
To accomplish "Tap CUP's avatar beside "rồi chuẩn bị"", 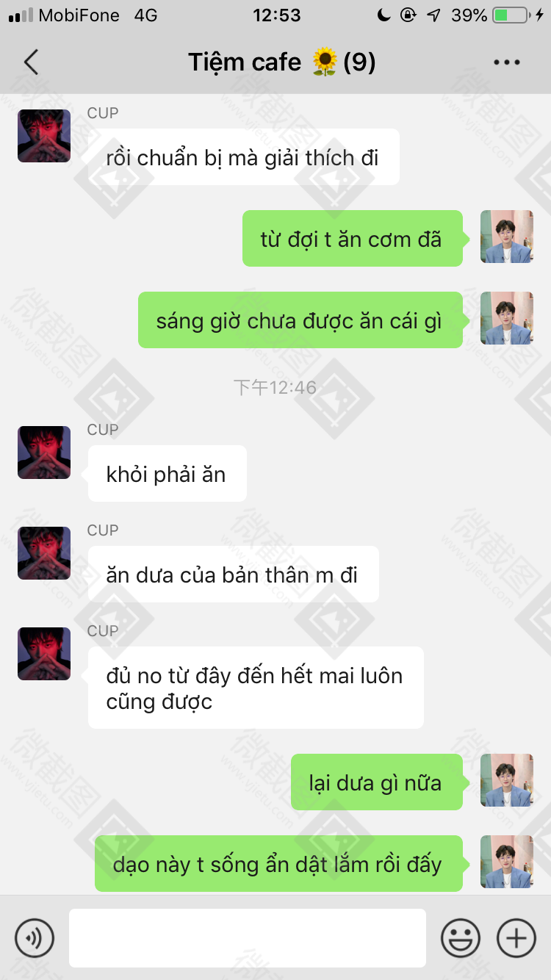I will [44, 136].
